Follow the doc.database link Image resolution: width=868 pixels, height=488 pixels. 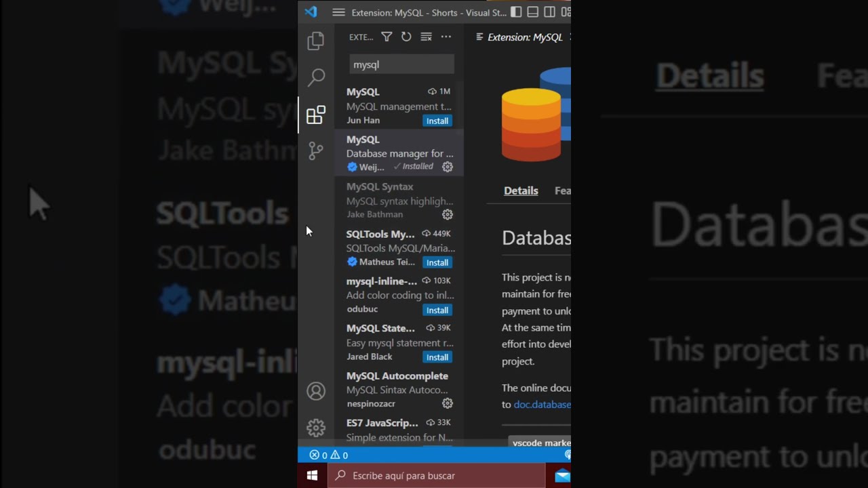542,404
